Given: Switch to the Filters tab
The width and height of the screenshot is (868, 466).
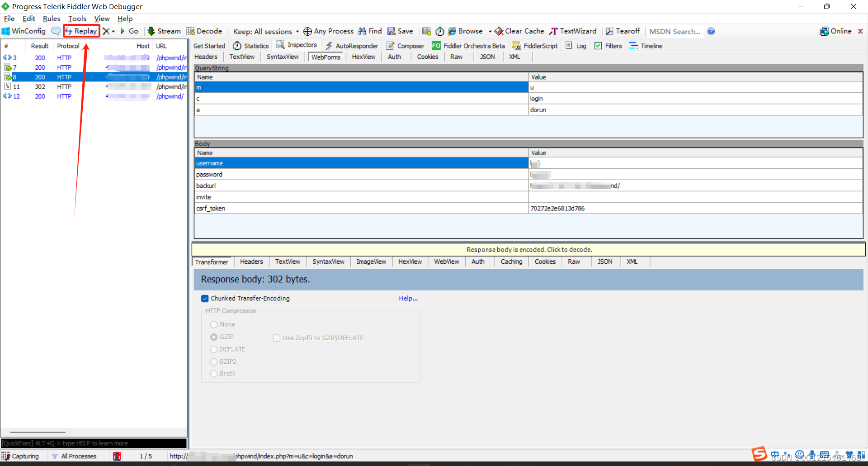Looking at the screenshot, I should [x=608, y=46].
